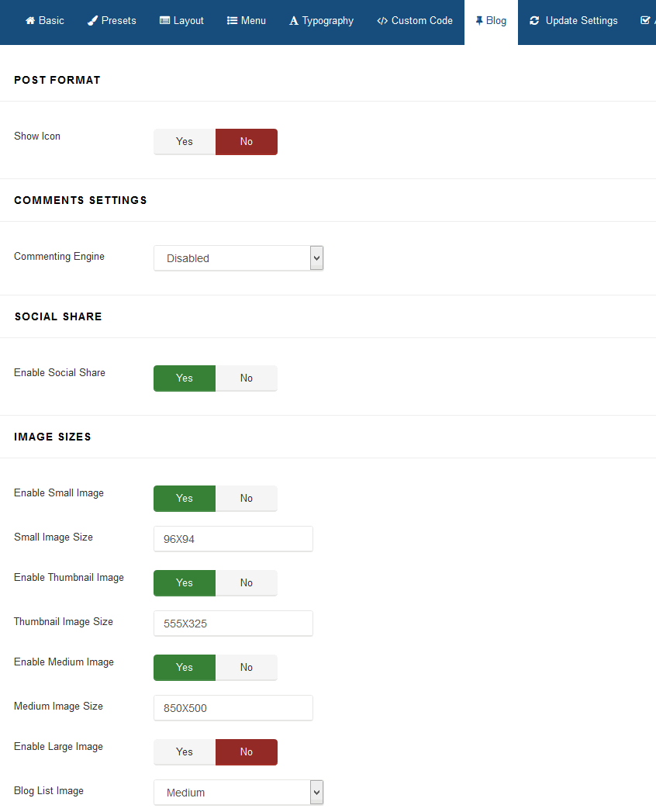Click the Small Image Size field
The height and width of the screenshot is (812, 656).
point(233,539)
